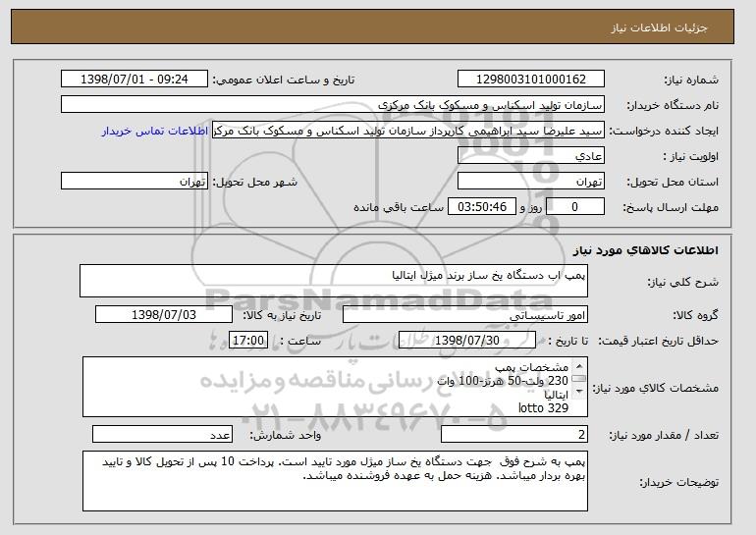
Task: Click the 'مشخصات پمپ' line in specifications
Action: point(532,367)
